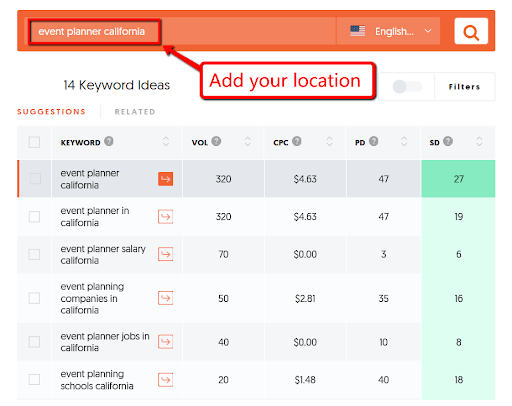Open arrow icon for 'event planning companies in california'
The height and width of the screenshot is (406, 512).
pos(165,298)
